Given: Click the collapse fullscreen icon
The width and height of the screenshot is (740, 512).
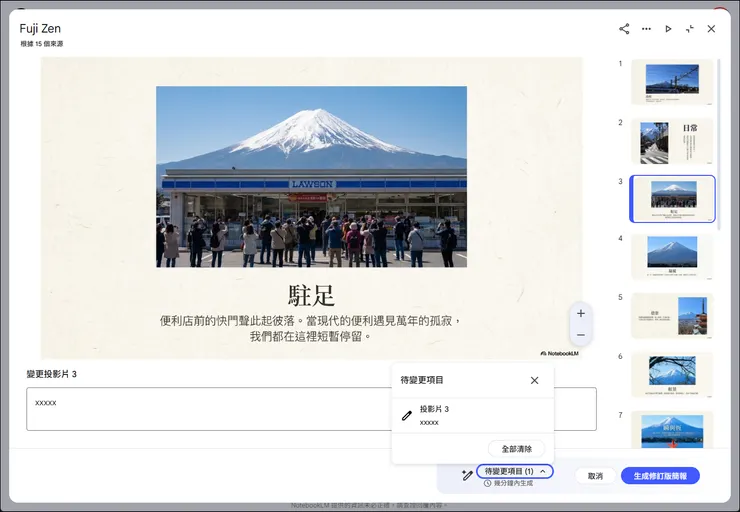Looking at the screenshot, I should [x=690, y=29].
